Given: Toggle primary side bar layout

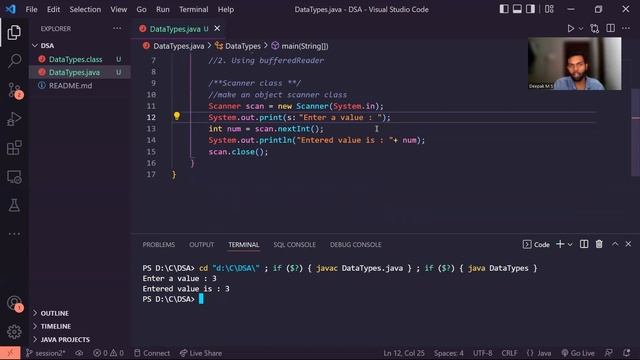Looking at the screenshot, I should click(x=504, y=9).
